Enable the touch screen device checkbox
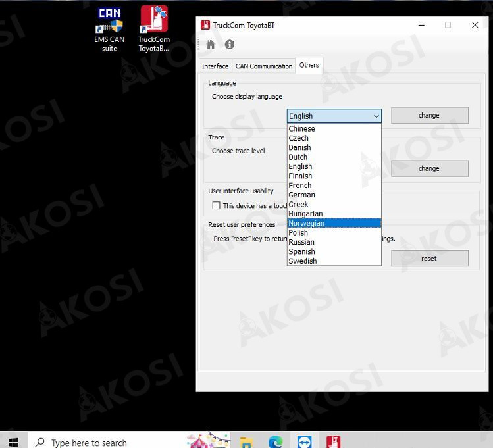This screenshot has width=493, height=448. pos(216,205)
